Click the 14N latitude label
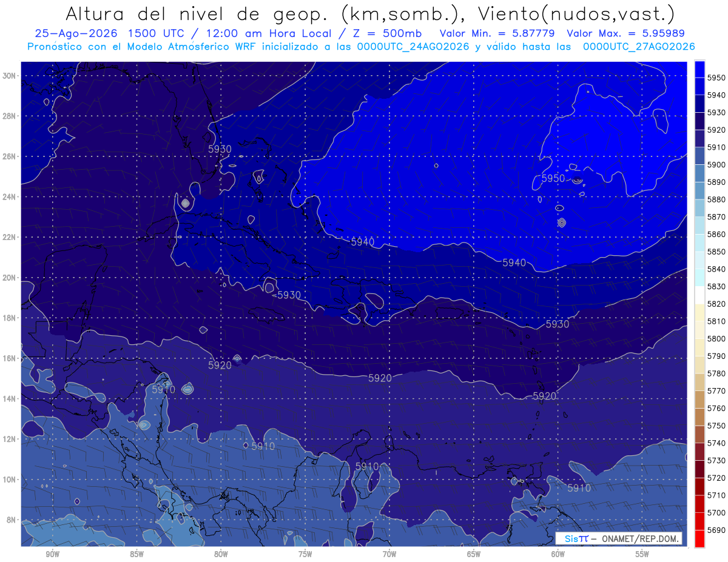The width and height of the screenshot is (728, 562). 10,398
